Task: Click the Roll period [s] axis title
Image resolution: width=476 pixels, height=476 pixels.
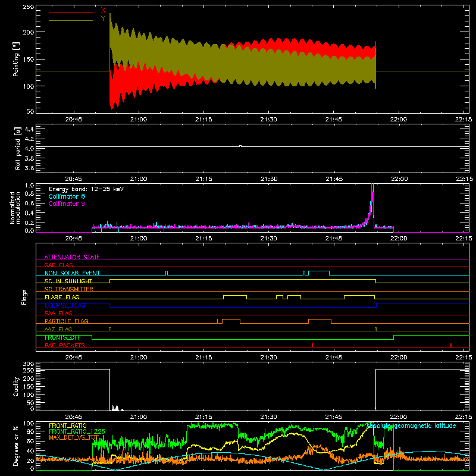Action: (17, 148)
